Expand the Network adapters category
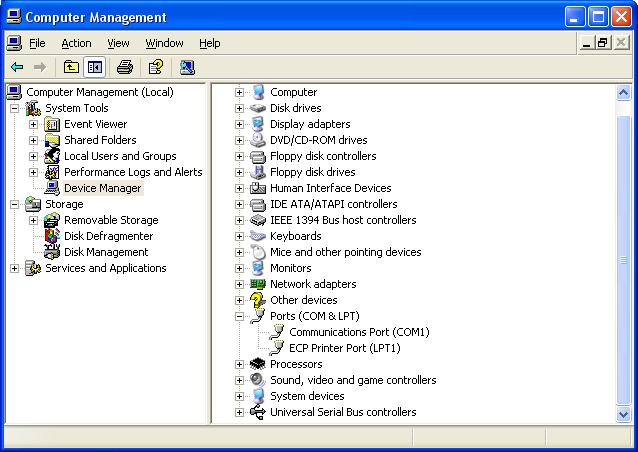The width and height of the screenshot is (638, 452). pos(239,284)
